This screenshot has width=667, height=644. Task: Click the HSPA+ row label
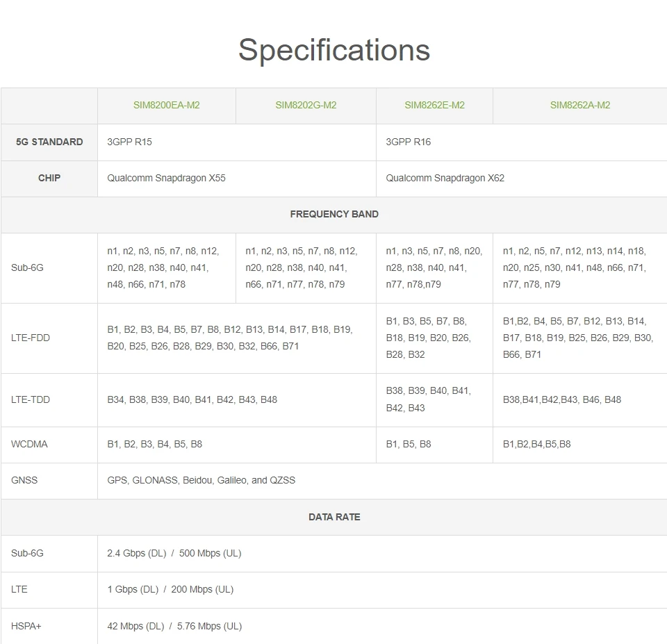point(26,626)
